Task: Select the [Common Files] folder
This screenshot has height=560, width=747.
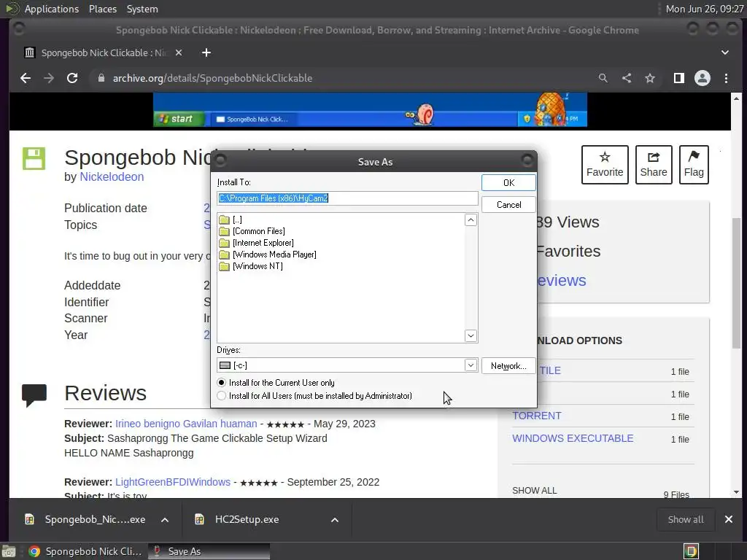Action: click(252, 231)
